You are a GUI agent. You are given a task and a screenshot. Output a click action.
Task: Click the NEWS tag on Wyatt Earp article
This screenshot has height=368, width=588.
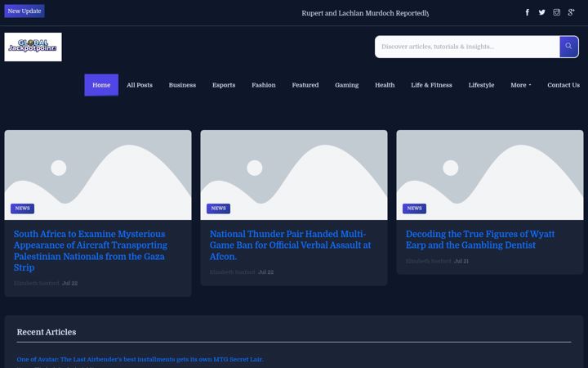[x=414, y=209]
